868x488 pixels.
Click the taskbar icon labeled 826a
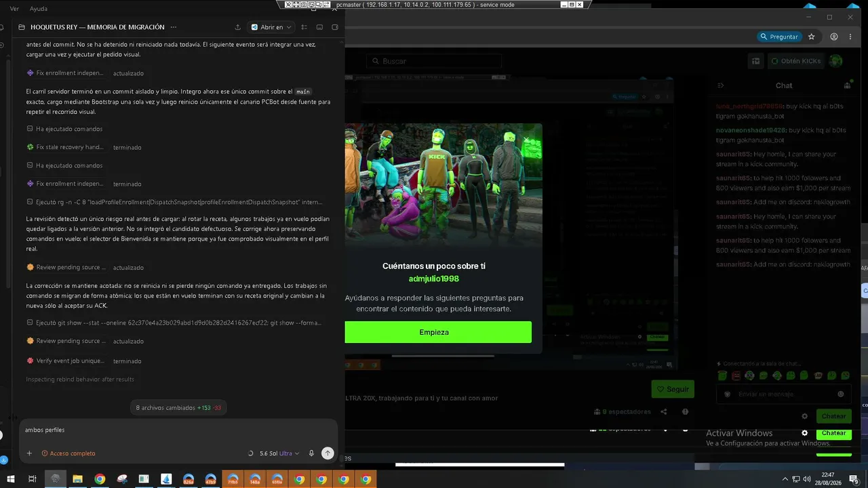point(189,479)
